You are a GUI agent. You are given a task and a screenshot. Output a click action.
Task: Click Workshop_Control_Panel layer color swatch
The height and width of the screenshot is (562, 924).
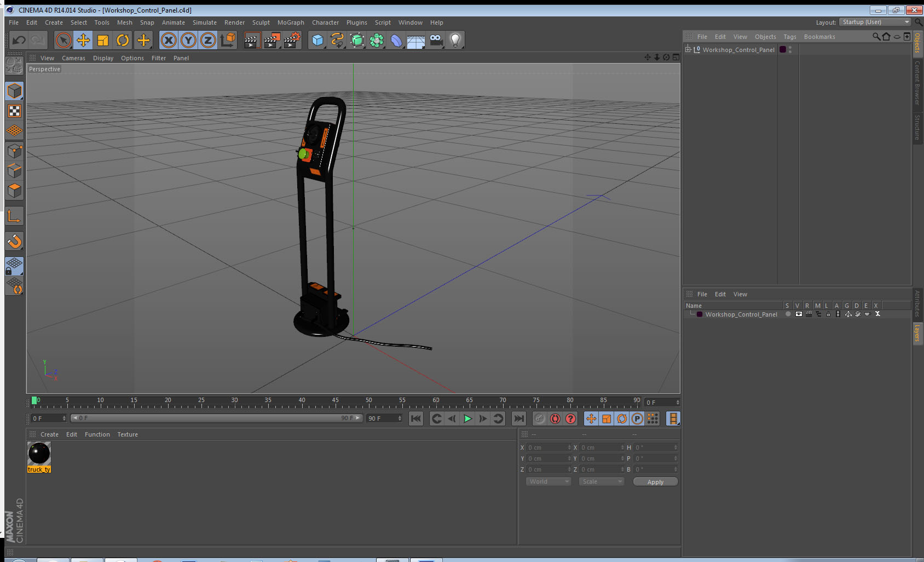click(700, 314)
